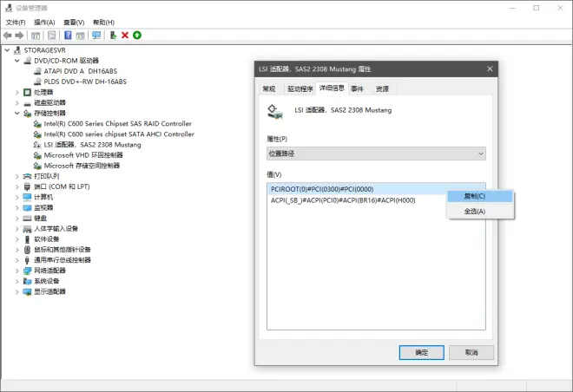
Task: Select the ACPI(_SB_)#ACPI(PCI0) value line
Action: [x=343, y=200]
